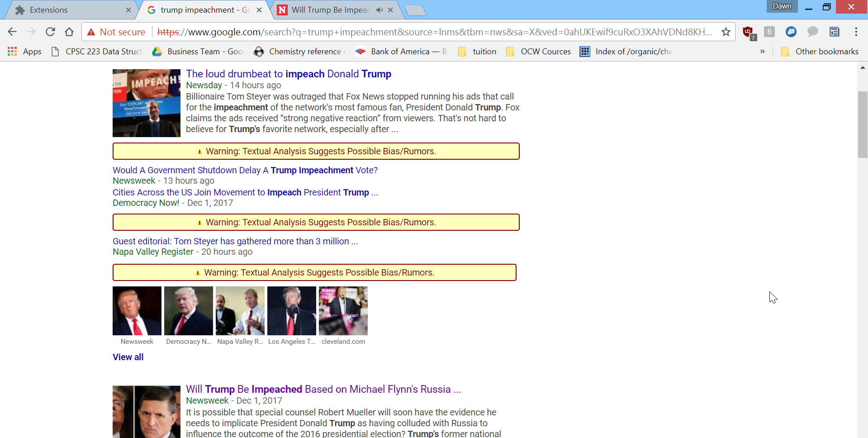Switch to the trump impeachment Google tab

tap(204, 10)
